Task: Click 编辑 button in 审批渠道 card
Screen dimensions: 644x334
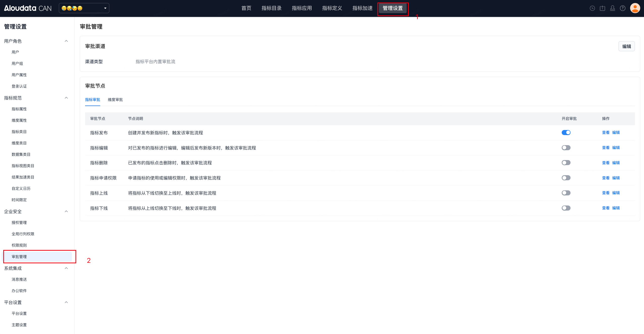Action: 626,46
